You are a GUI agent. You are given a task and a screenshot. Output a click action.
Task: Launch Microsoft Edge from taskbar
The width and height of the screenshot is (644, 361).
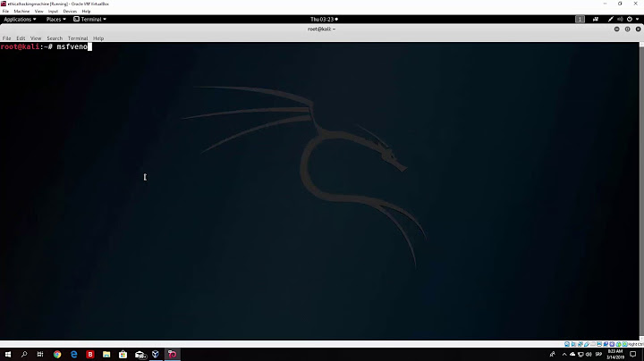74,354
